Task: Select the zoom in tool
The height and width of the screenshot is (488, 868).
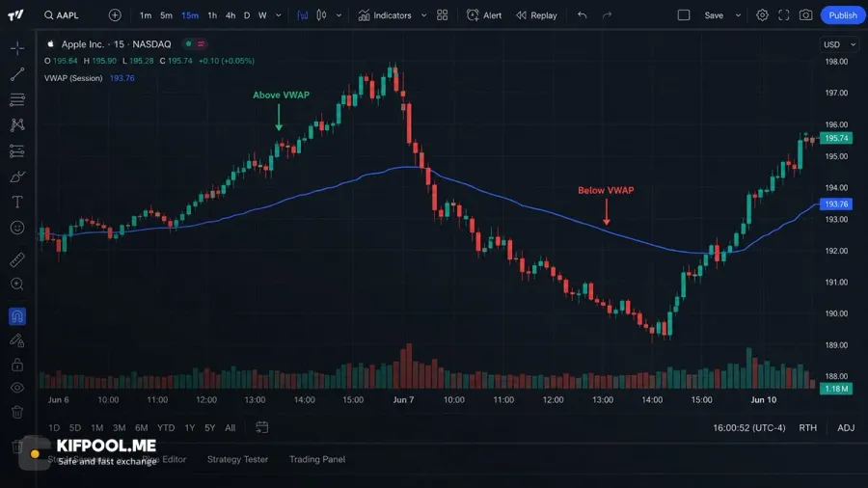Action: pyautogui.click(x=17, y=285)
